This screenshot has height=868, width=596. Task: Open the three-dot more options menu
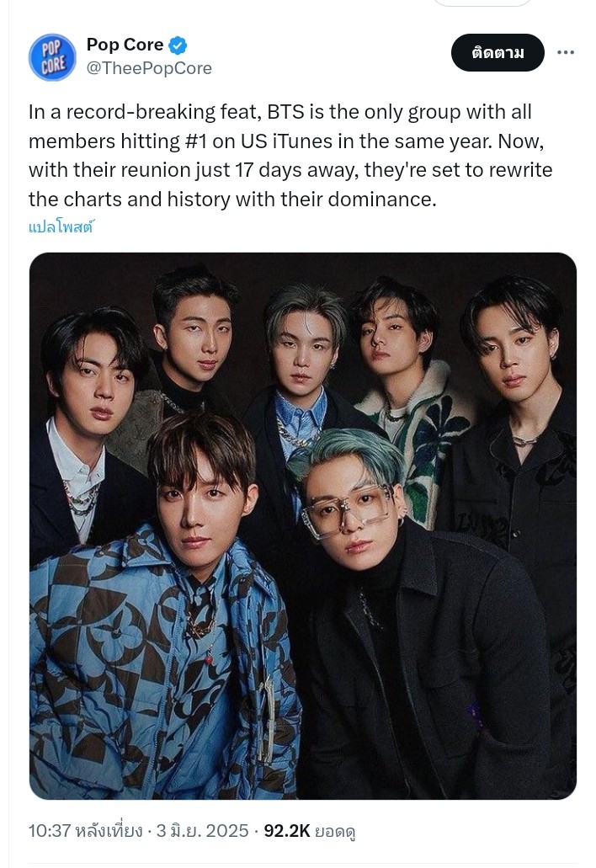[x=565, y=52]
